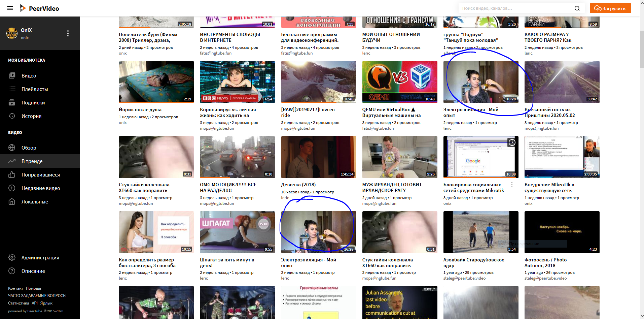Open the Контакт link in the footer
644x319 pixels.
(x=15, y=288)
